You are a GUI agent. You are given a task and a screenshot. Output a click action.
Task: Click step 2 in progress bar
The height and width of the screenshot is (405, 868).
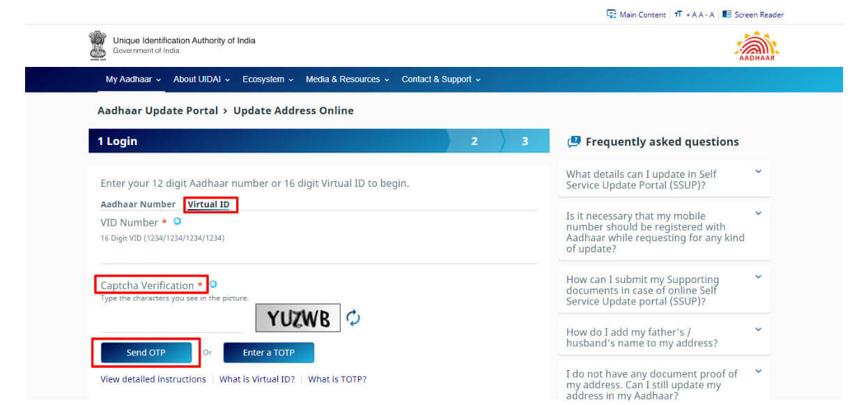[474, 142]
